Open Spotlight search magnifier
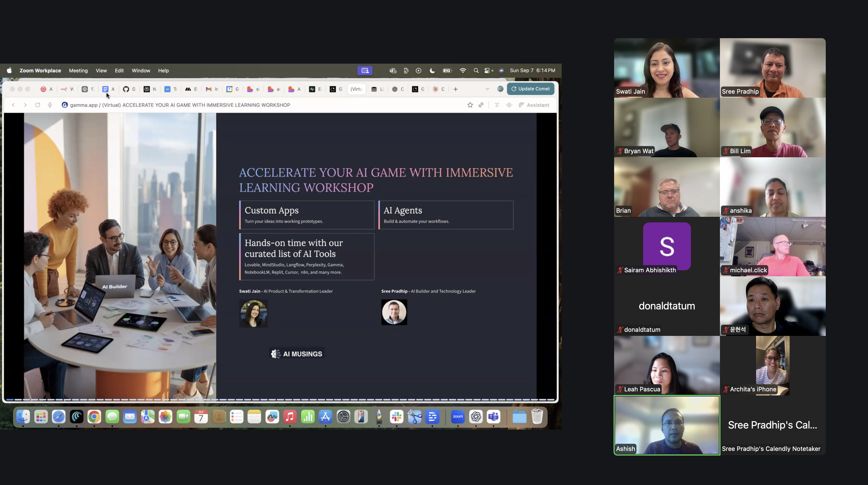 tap(476, 70)
